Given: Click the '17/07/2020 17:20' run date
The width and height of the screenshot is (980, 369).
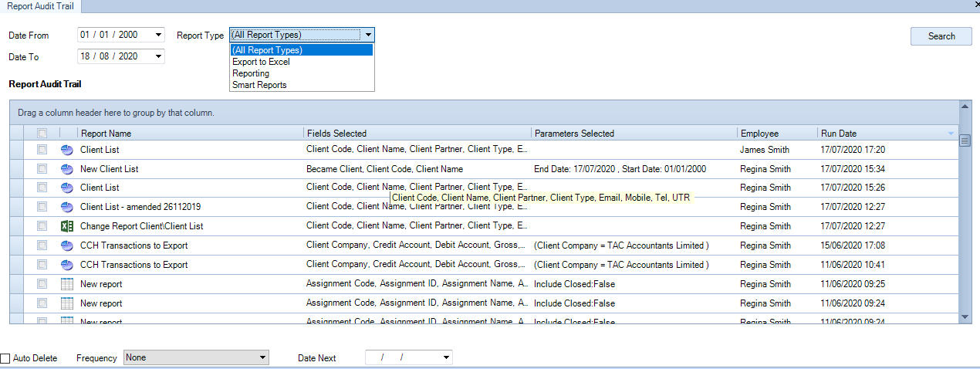Looking at the screenshot, I should pyautogui.click(x=853, y=150).
